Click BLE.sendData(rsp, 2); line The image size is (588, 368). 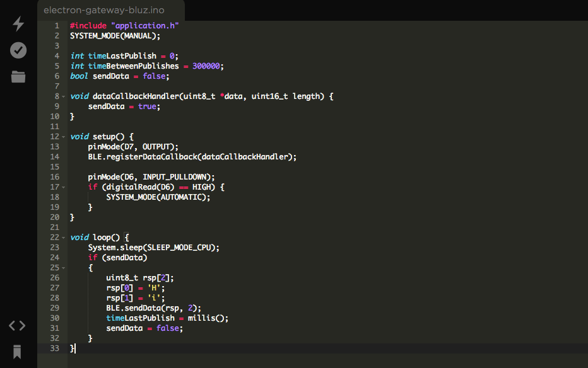[x=154, y=308]
